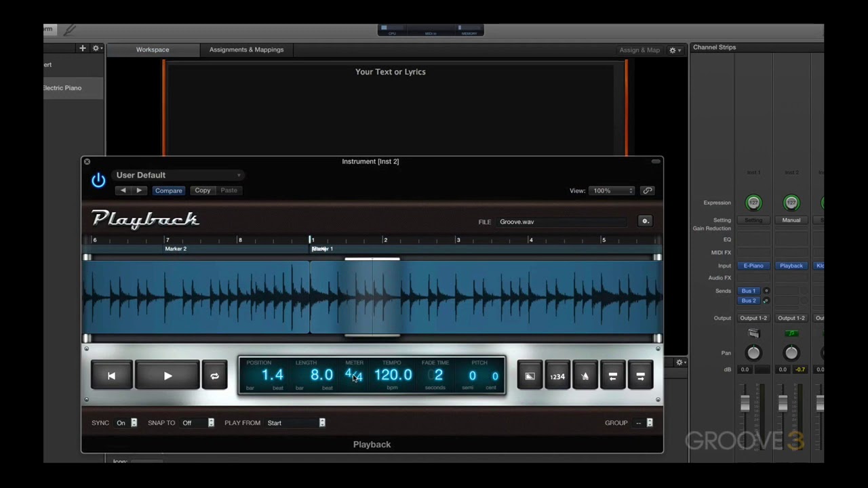
Task: Click the Inst 1 Setting button
Action: pos(753,220)
